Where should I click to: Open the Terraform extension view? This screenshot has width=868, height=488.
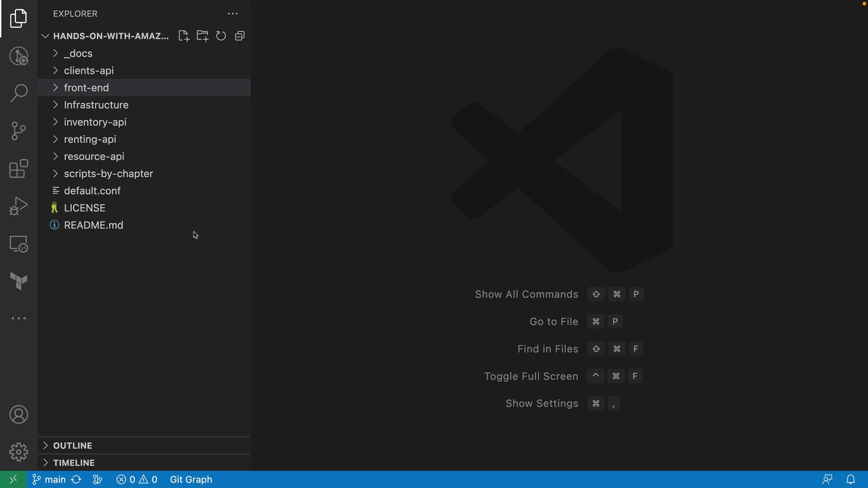pyautogui.click(x=19, y=281)
